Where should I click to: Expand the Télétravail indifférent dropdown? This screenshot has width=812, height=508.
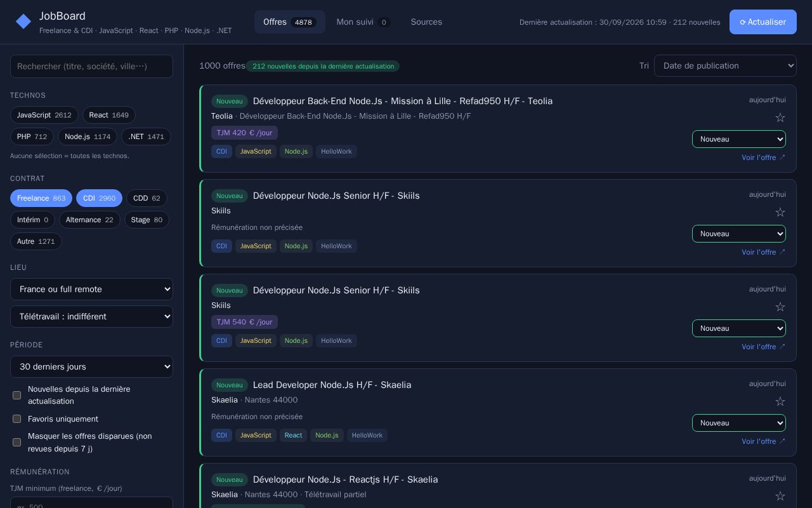click(91, 316)
